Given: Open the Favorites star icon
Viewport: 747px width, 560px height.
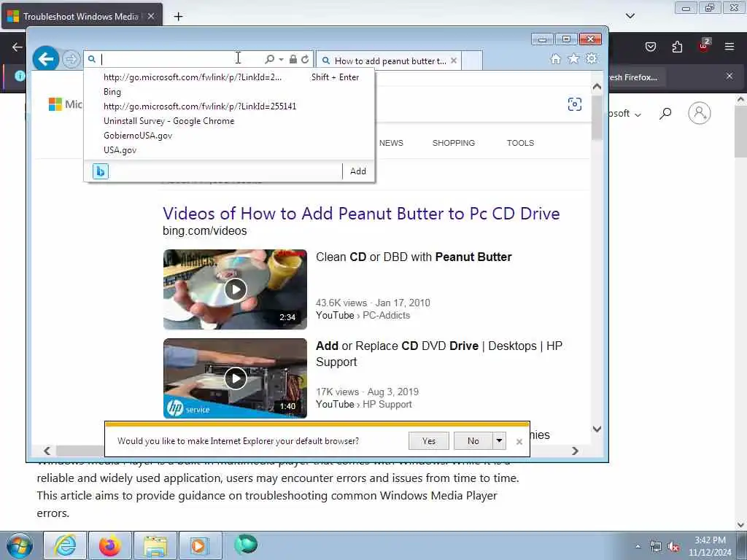Looking at the screenshot, I should 573,58.
